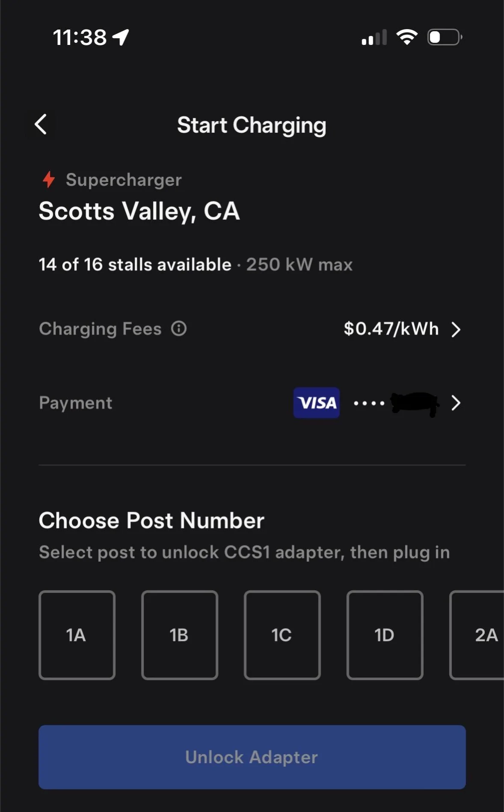Tap the red Supercharger lightning bolt icon

49,179
